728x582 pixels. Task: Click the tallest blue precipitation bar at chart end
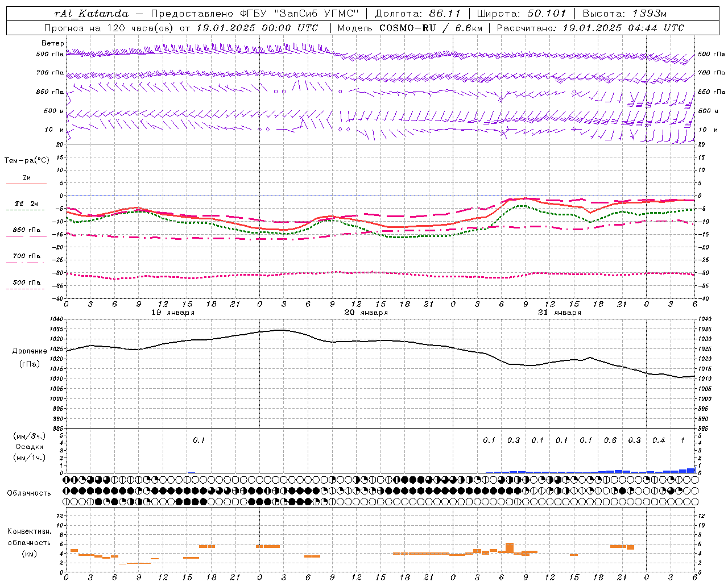tap(691, 470)
